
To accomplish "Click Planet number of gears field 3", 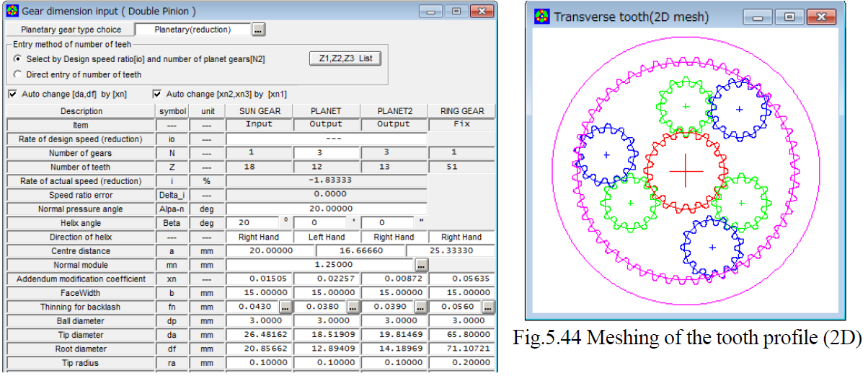I will pyautogui.click(x=326, y=153).
